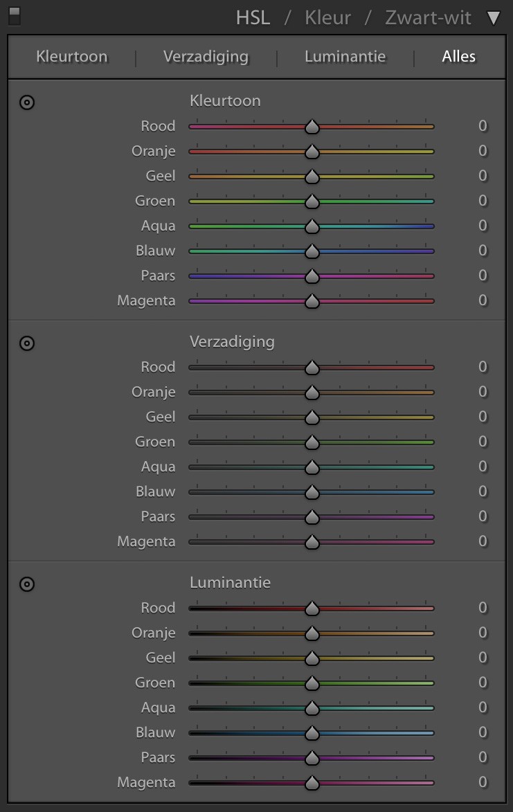Click the Paars value field in Luminantie
The width and height of the screenshot is (513, 812).
coord(483,757)
